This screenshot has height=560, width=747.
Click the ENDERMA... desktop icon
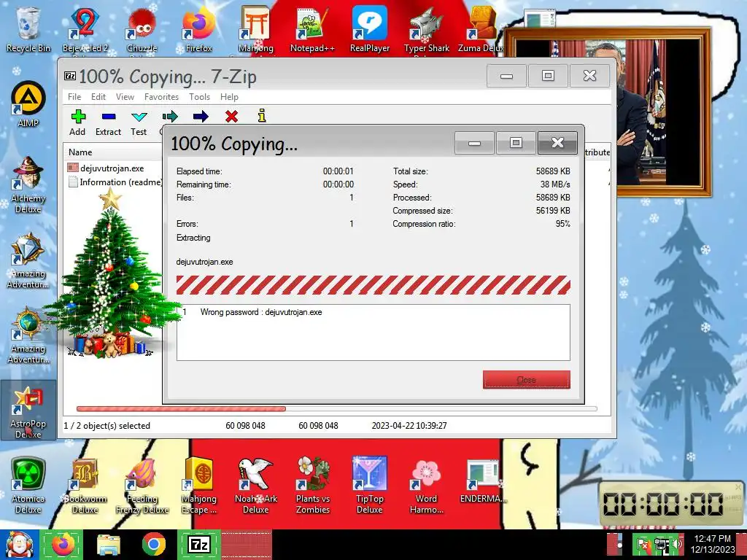(x=483, y=481)
